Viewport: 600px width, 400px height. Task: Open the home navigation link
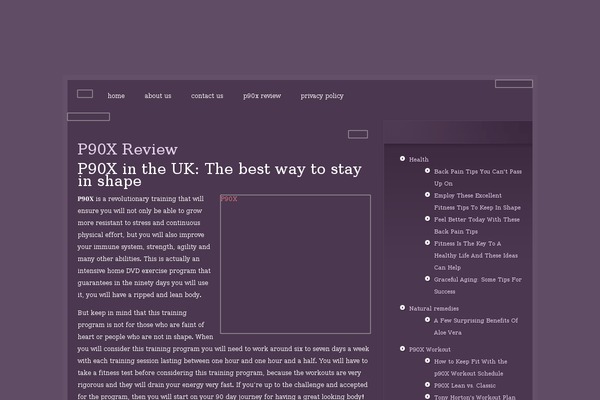[x=116, y=96]
